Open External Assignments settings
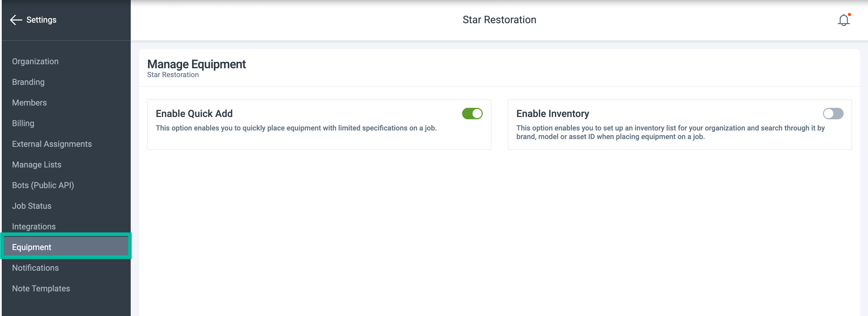The image size is (868, 316). pyautogui.click(x=52, y=144)
